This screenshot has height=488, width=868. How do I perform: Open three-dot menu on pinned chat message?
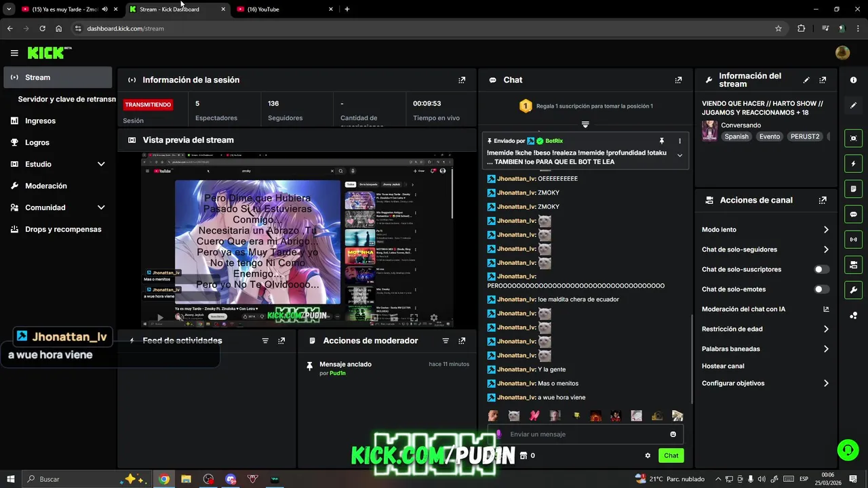pyautogui.click(x=679, y=141)
